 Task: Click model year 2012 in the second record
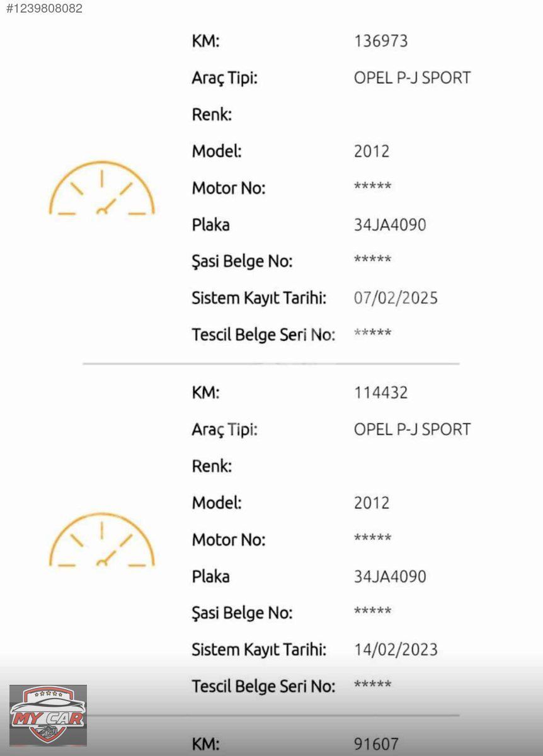pos(372,503)
